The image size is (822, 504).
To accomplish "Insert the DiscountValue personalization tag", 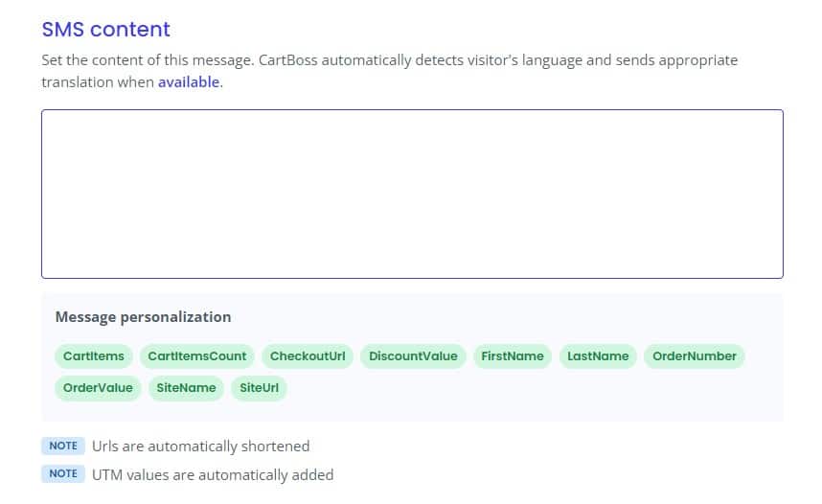I will tap(413, 356).
